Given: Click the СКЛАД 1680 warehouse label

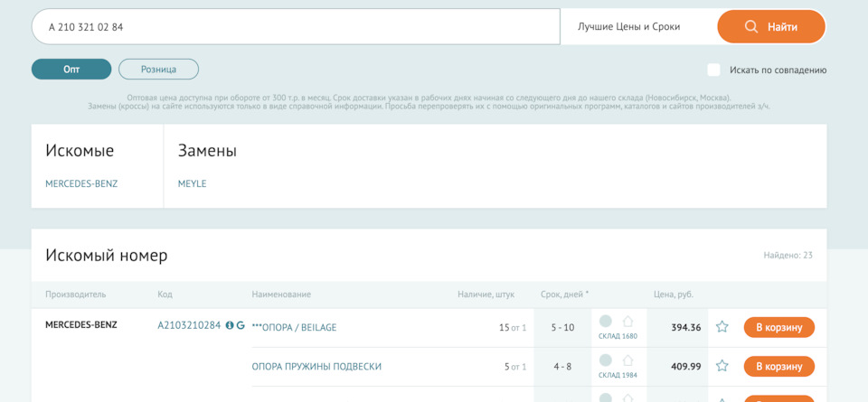Looking at the screenshot, I should (618, 336).
